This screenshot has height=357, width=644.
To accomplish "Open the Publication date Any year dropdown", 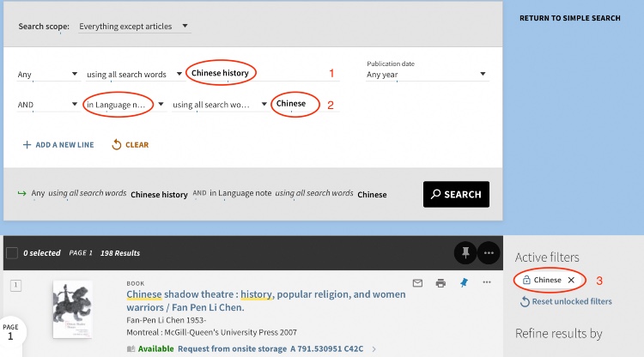I will click(427, 75).
